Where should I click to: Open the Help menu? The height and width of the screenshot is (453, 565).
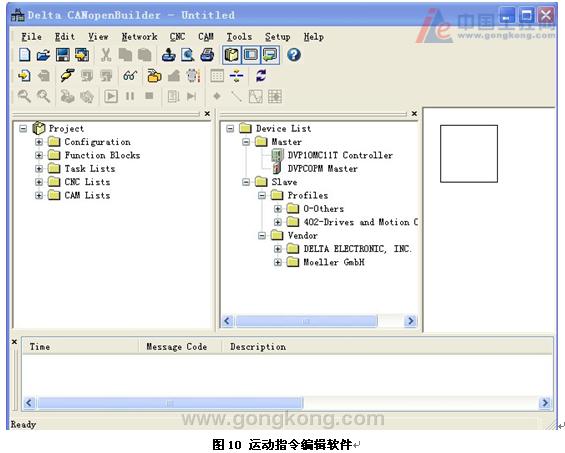(x=313, y=37)
